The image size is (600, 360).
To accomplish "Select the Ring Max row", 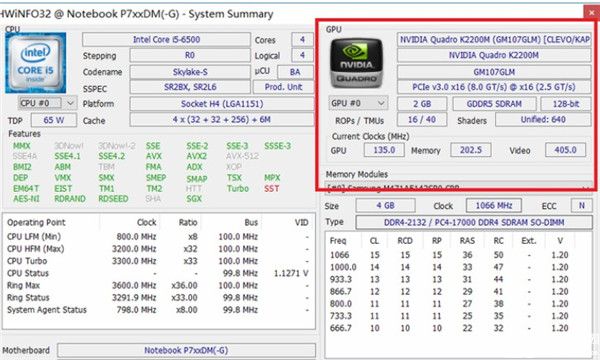I will [158, 286].
